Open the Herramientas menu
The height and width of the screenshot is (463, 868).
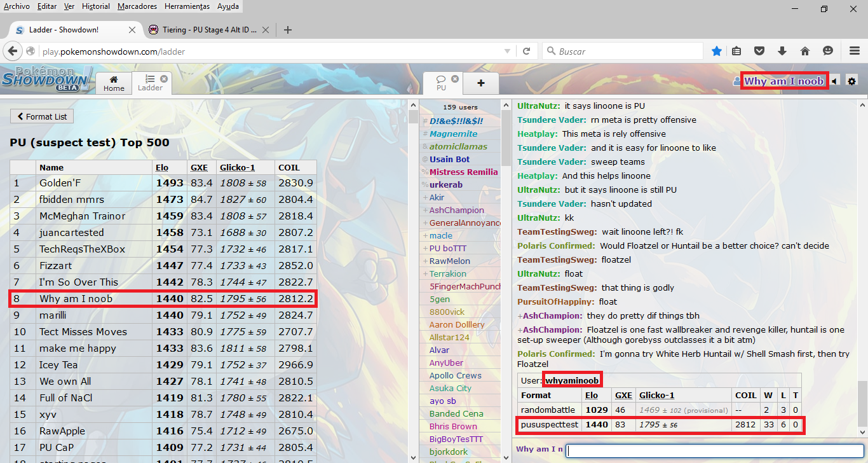[187, 6]
